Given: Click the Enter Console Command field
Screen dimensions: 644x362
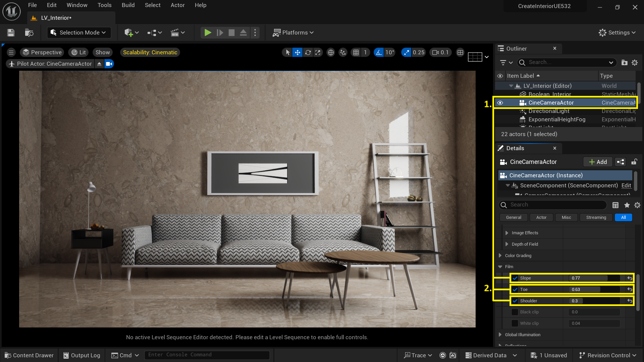Looking at the screenshot, I should point(207,355).
